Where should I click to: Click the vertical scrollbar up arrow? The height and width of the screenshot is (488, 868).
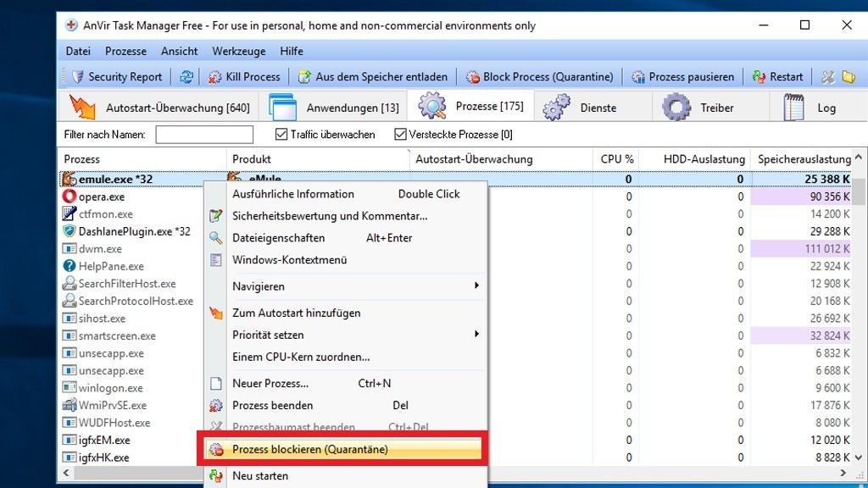pyautogui.click(x=859, y=157)
